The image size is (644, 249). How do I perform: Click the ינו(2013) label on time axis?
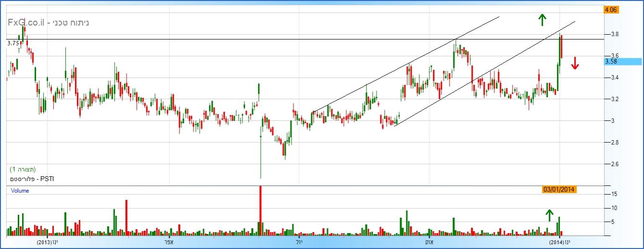[x=47, y=242]
